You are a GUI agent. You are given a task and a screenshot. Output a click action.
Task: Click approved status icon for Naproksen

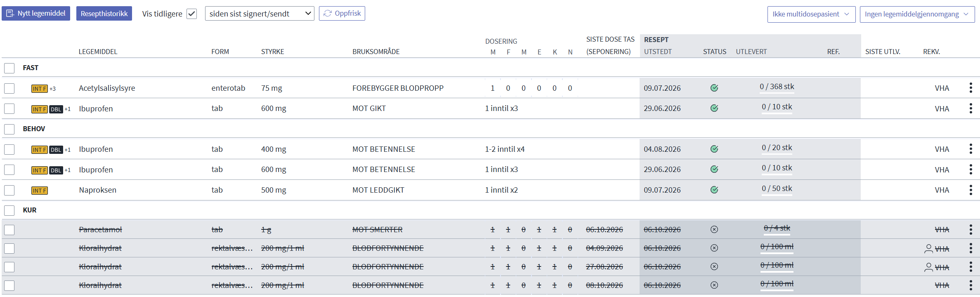(714, 190)
